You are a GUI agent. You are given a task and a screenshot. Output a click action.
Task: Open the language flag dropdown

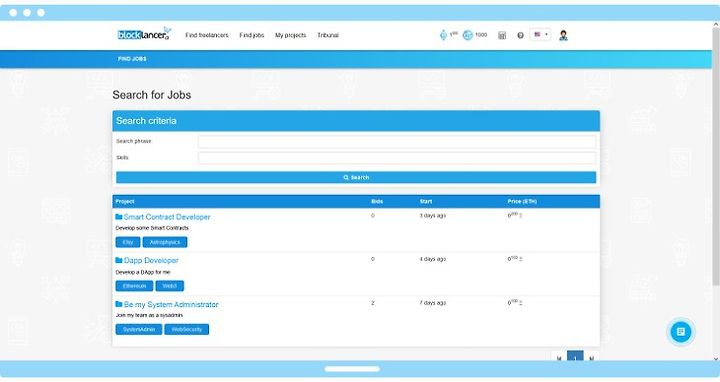click(540, 34)
